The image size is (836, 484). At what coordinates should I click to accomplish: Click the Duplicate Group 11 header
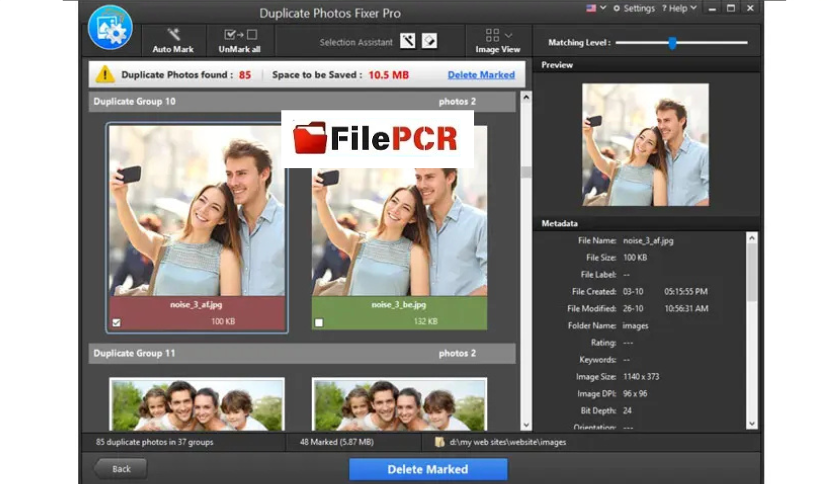tap(302, 353)
